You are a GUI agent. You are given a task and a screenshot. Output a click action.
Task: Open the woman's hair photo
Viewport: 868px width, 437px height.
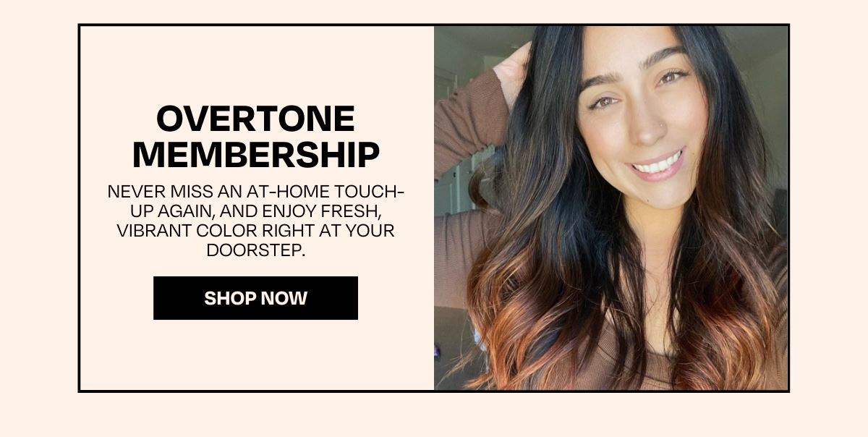click(x=610, y=208)
